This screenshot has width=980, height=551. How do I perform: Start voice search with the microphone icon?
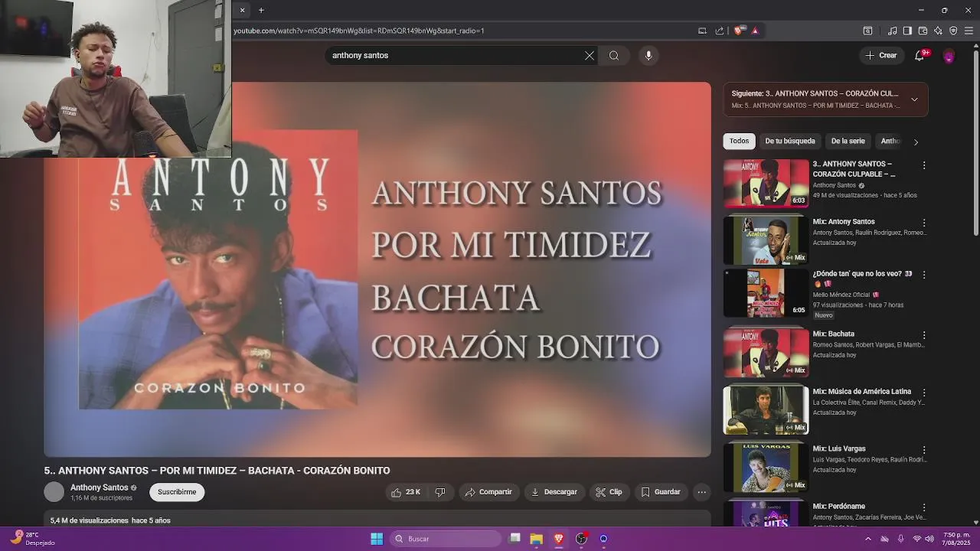(648, 55)
